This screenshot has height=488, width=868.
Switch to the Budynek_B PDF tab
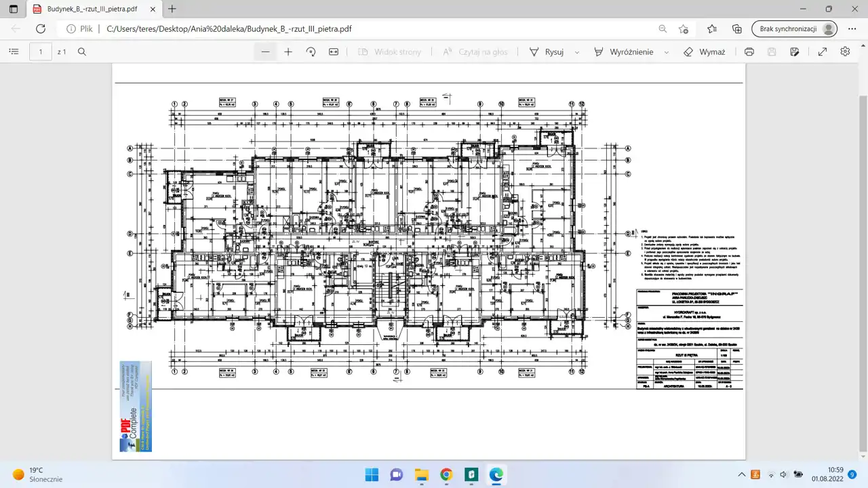94,9
